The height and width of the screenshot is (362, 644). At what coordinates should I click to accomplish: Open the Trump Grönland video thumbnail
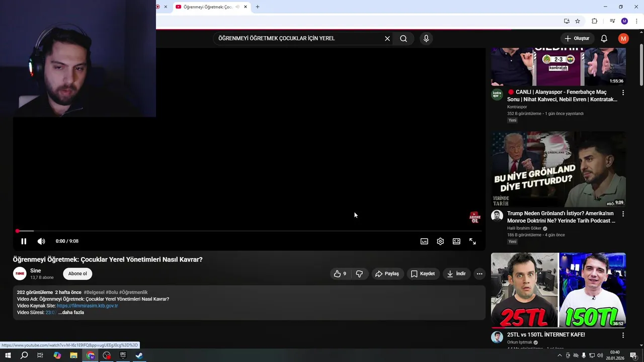click(x=558, y=169)
